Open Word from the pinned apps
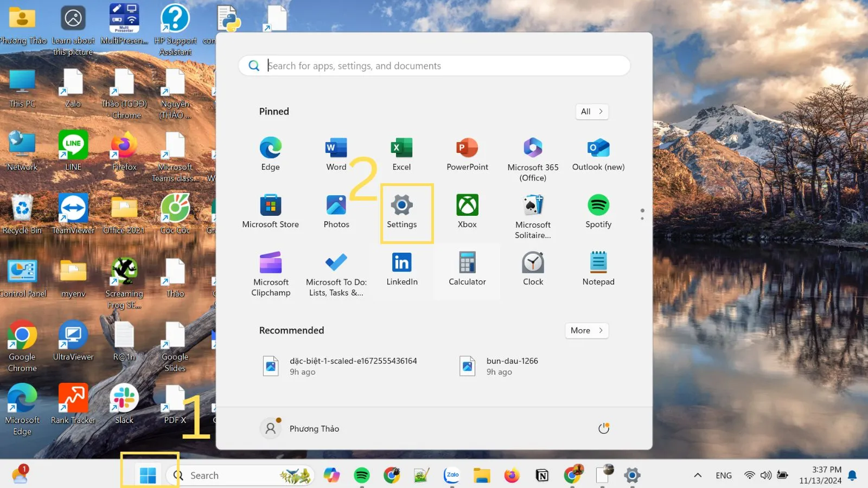Image resolution: width=868 pixels, height=488 pixels. (336, 153)
